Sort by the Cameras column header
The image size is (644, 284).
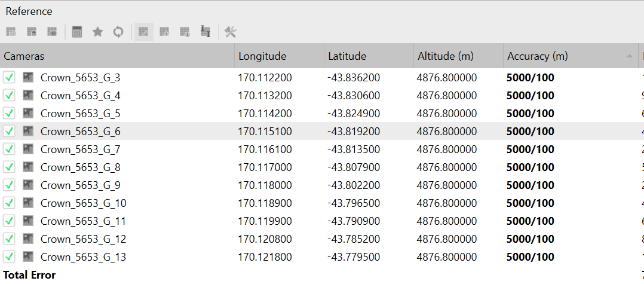(x=24, y=56)
